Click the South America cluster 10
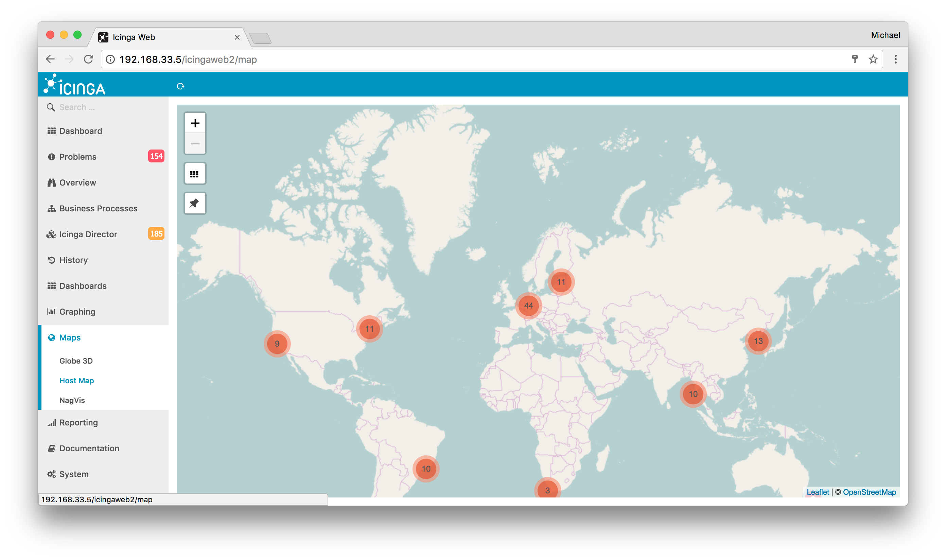 (x=426, y=469)
